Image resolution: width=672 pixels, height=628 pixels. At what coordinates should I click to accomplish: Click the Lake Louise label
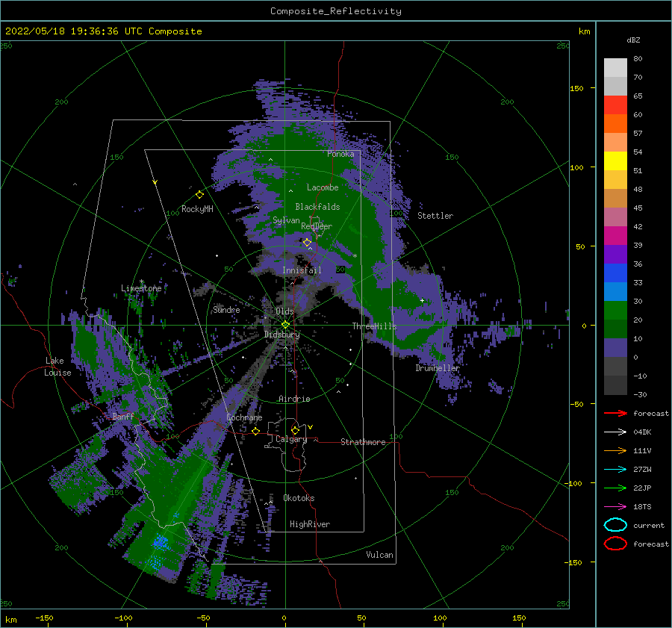tap(57, 367)
